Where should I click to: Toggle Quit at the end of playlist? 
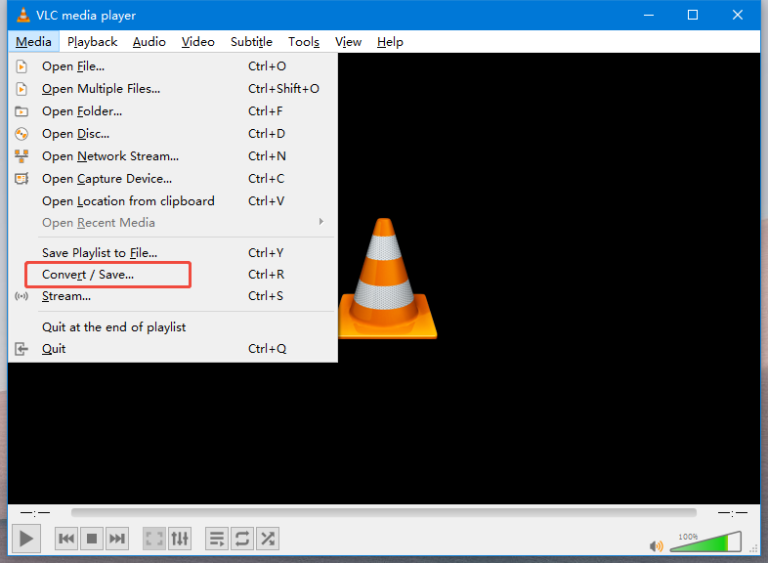[x=173, y=327]
